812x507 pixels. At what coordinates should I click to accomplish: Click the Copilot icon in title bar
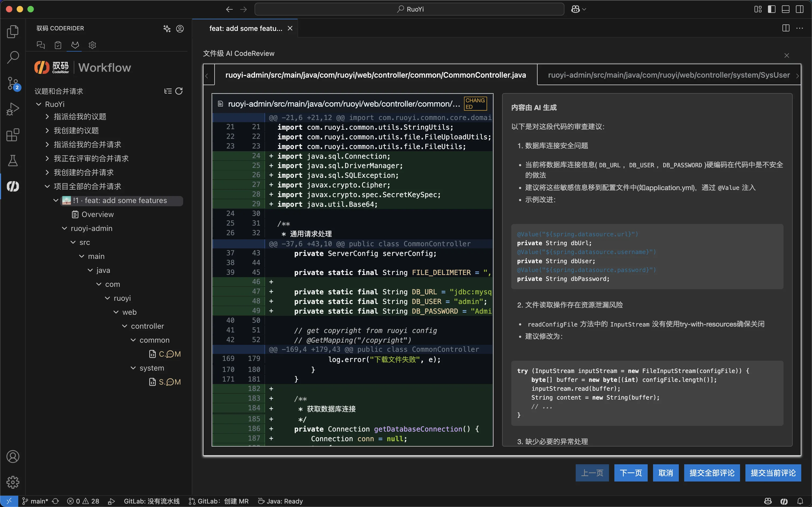575,9
